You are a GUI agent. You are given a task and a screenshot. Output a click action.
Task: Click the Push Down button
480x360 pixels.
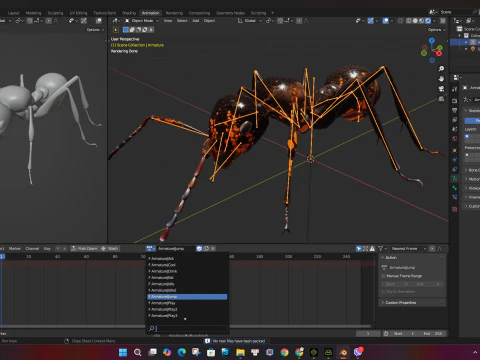84,248
